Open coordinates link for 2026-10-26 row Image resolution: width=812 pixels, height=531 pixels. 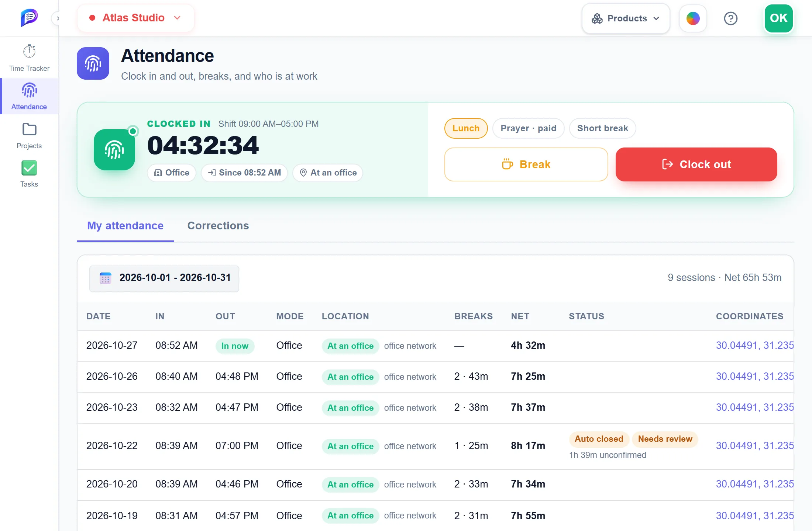tap(754, 376)
